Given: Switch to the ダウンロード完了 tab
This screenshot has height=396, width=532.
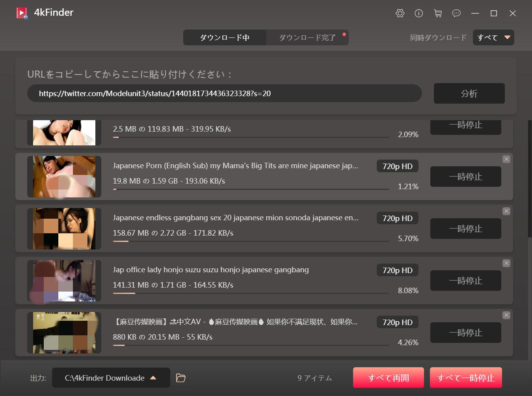Looking at the screenshot, I should [307, 37].
